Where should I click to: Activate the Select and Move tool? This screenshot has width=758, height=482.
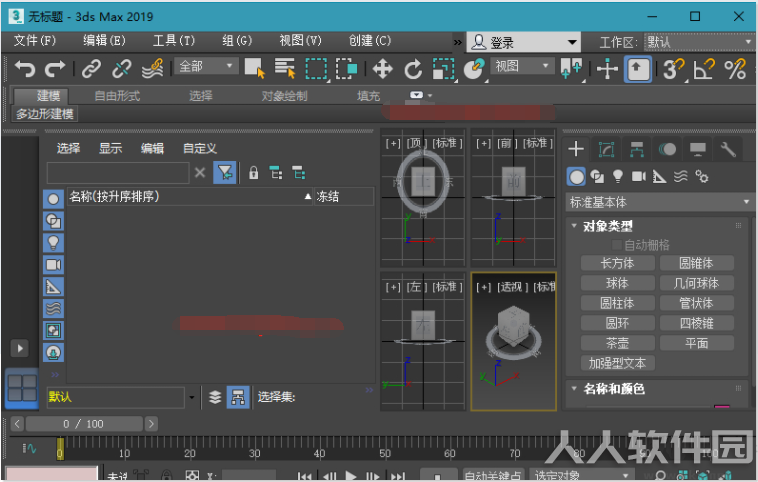(x=382, y=69)
